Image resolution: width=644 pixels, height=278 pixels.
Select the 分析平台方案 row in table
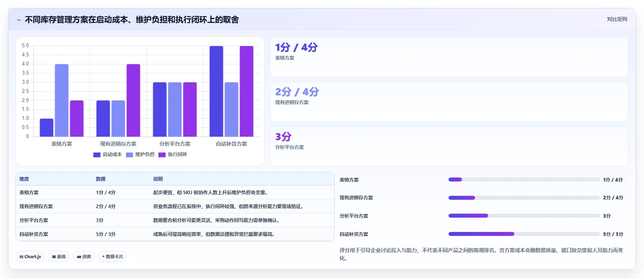tap(175, 220)
